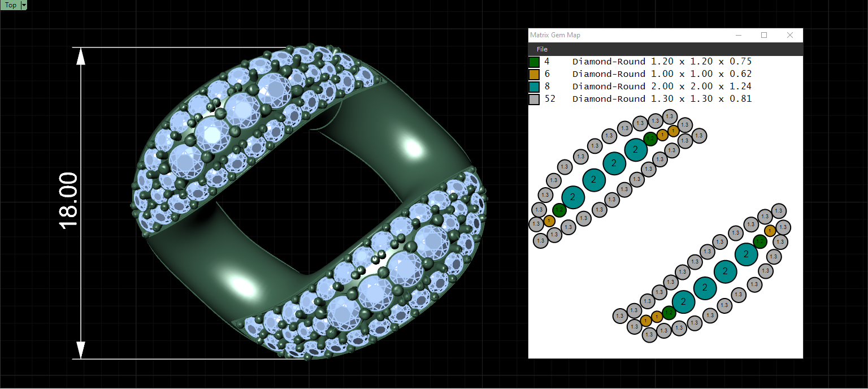This screenshot has width=868, height=389.
Task: Click the gem count 8 in the legend
Action: click(547, 86)
